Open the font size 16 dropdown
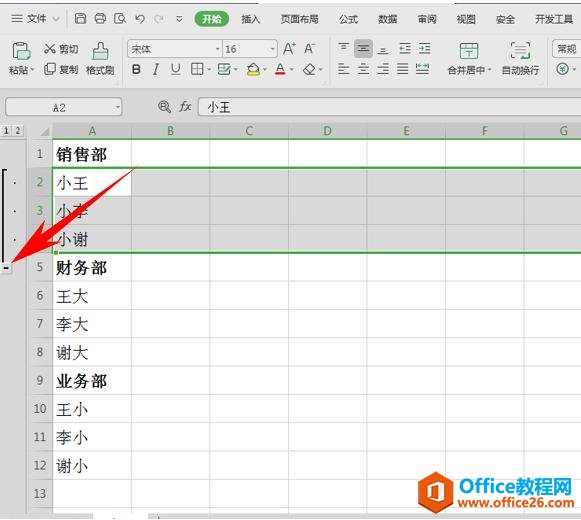 [x=273, y=49]
